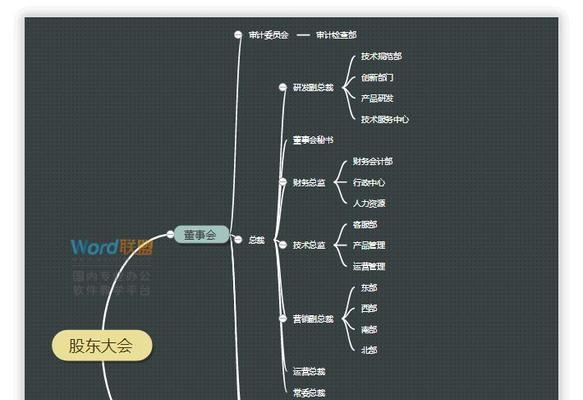The height and width of the screenshot is (400, 583).
Task: Select the 北部 region node
Action: pyautogui.click(x=369, y=350)
